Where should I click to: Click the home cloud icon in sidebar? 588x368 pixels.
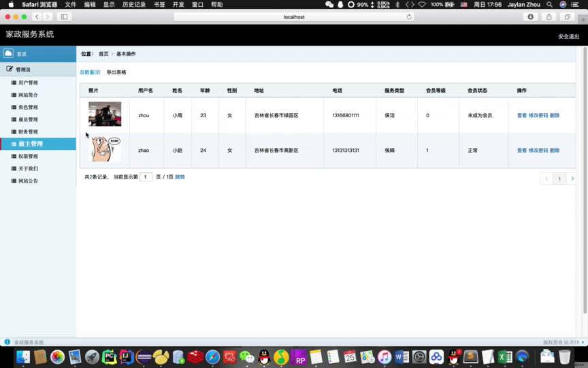(8, 53)
